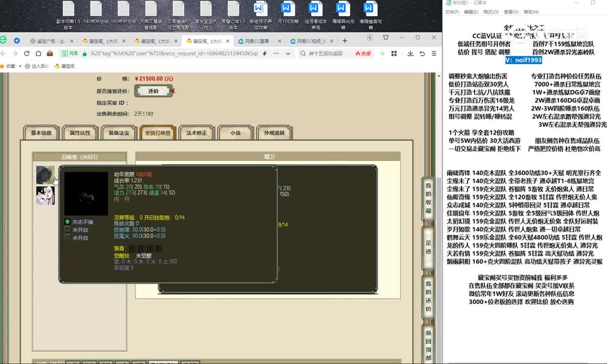Click the browser hamburger menu icon
607x364 pixels.
tap(434, 54)
